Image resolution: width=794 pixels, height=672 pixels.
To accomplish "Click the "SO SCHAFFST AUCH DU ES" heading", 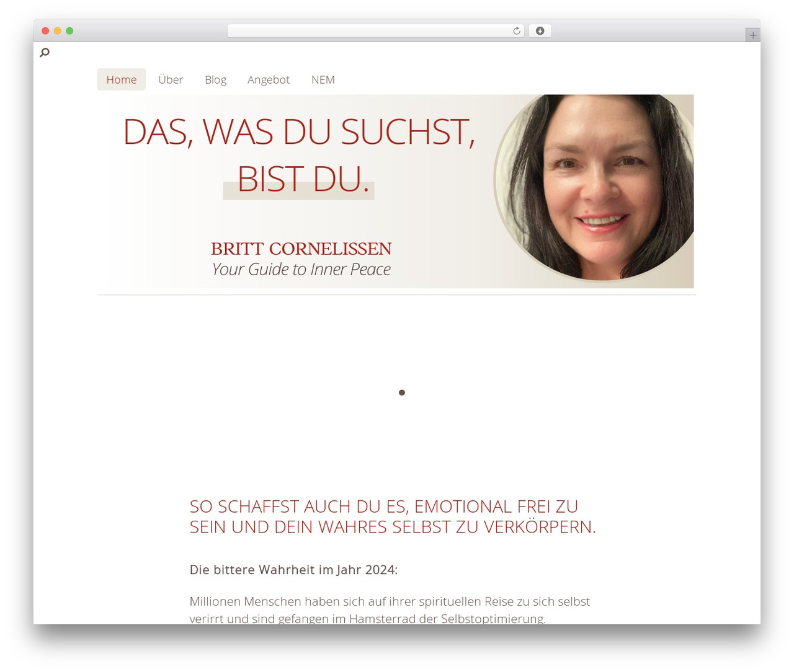I will point(393,516).
